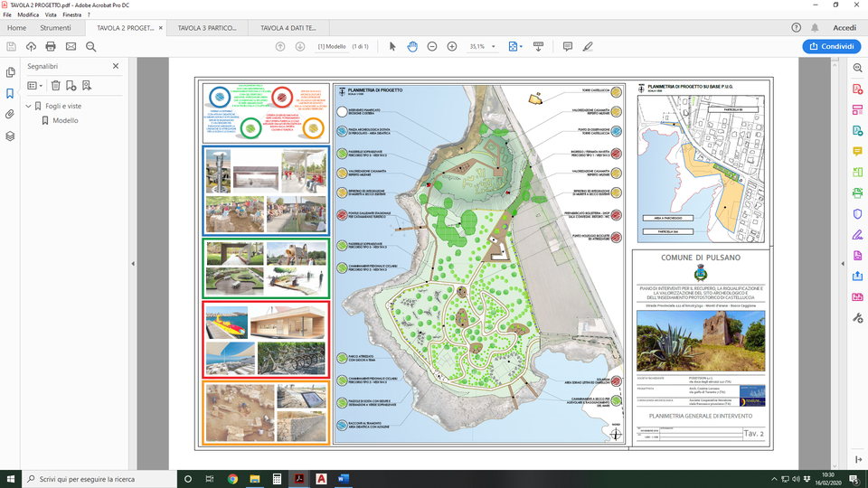Choose the highlight text pen tool

pos(588,46)
